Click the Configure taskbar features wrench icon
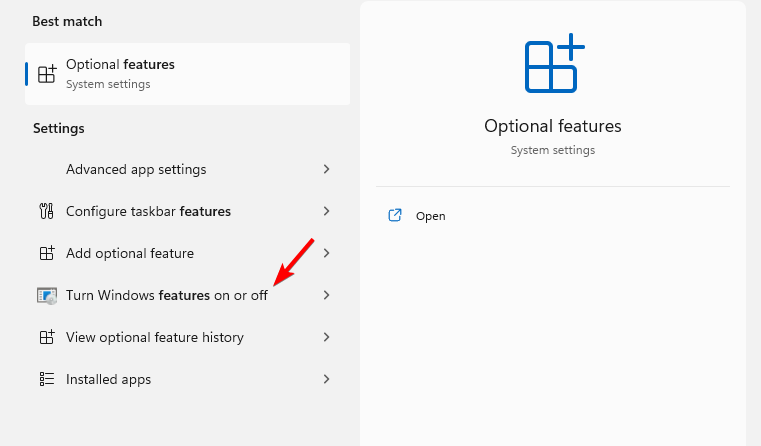 pos(46,211)
